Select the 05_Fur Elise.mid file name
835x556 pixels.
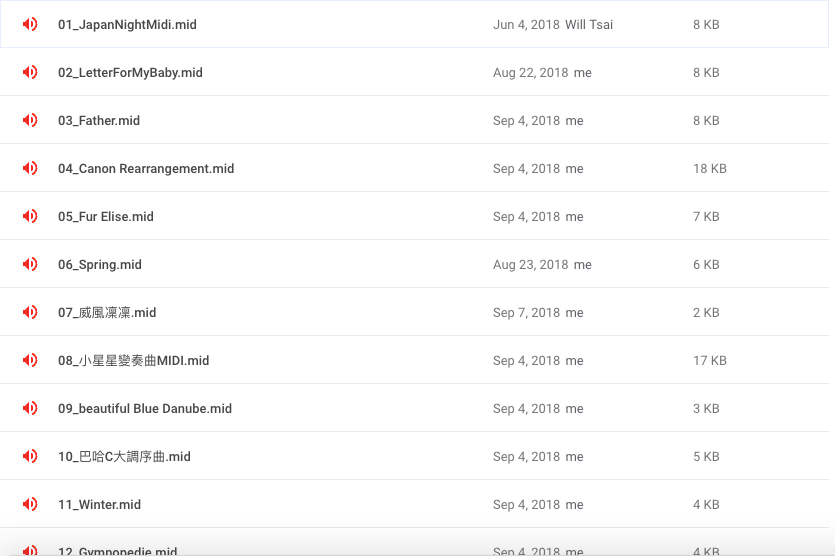(x=106, y=216)
